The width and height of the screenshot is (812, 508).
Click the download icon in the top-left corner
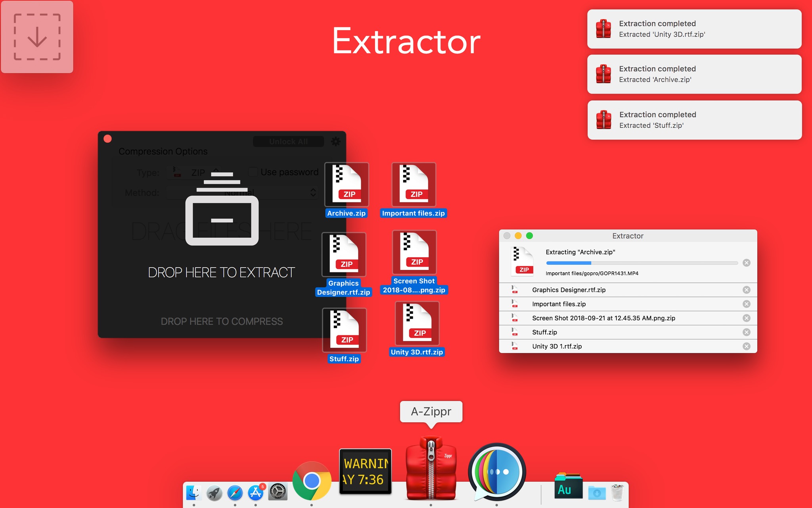click(x=38, y=37)
